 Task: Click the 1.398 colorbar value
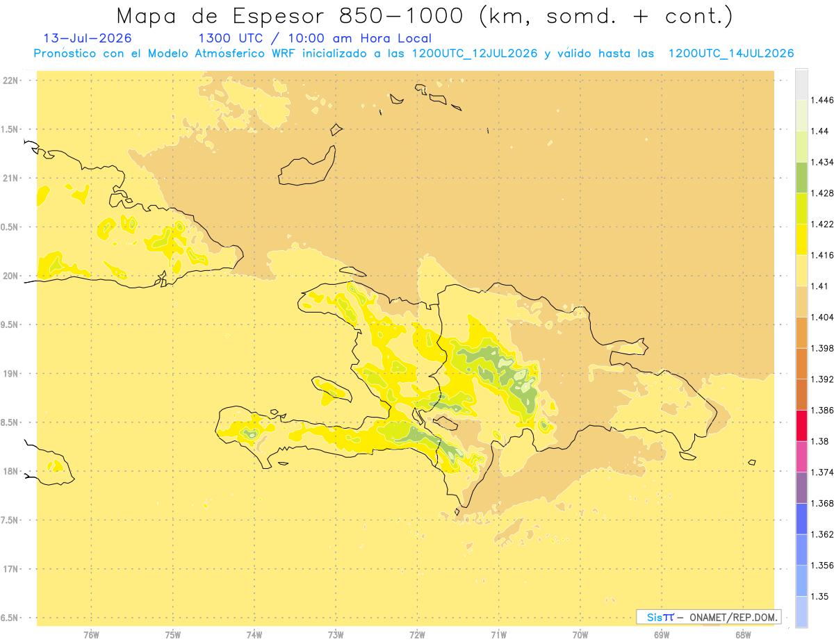click(x=824, y=348)
